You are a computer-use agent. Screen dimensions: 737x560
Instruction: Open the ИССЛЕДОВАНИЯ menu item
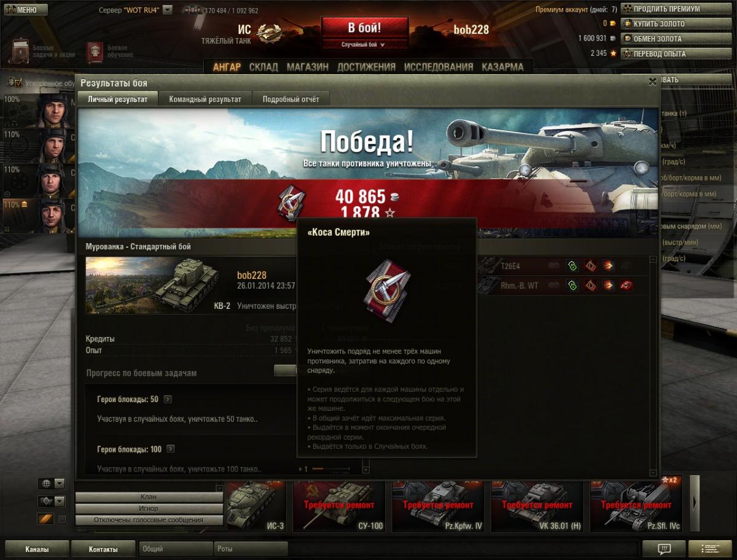(x=439, y=67)
